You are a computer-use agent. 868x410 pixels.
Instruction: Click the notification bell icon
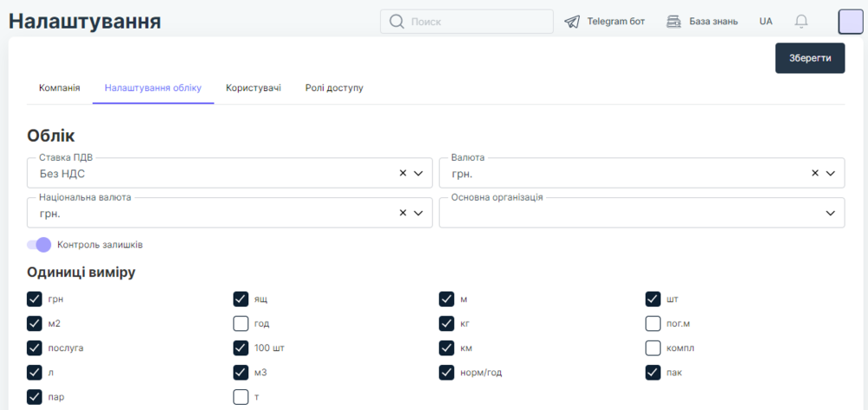point(801,22)
